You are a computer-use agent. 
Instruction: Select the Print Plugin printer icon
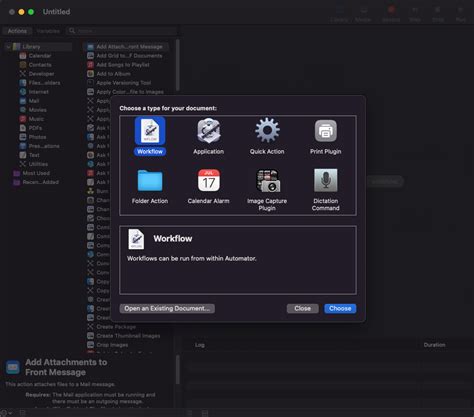[326, 131]
